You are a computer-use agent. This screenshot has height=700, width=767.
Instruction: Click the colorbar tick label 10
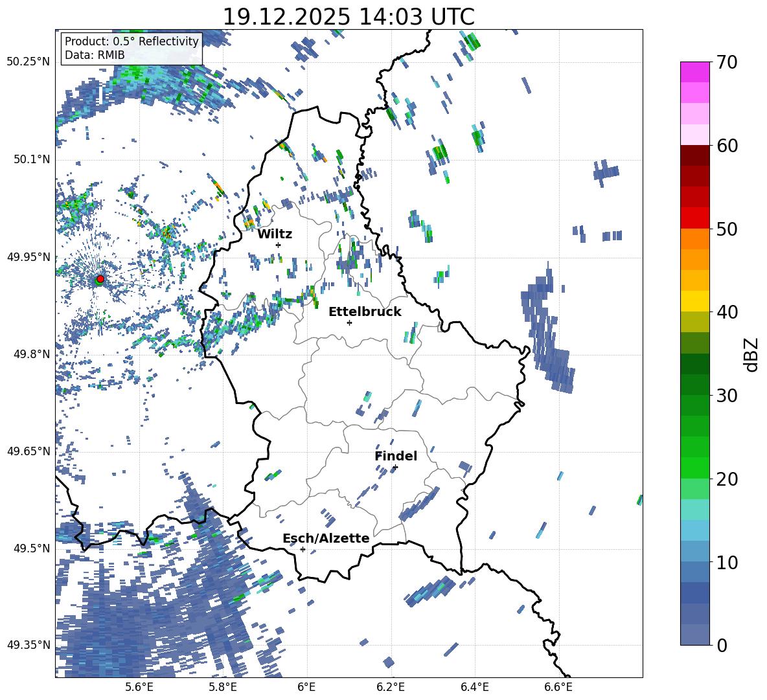[727, 563]
